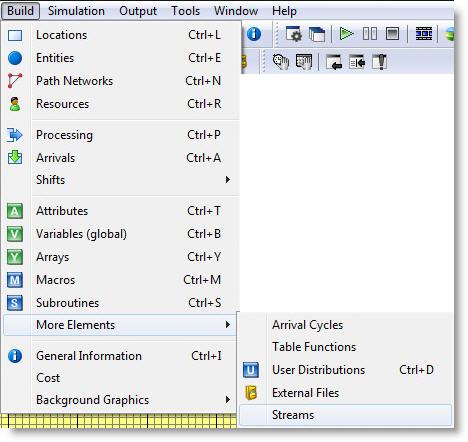Click the blue Entities circle icon

[x=15, y=58]
